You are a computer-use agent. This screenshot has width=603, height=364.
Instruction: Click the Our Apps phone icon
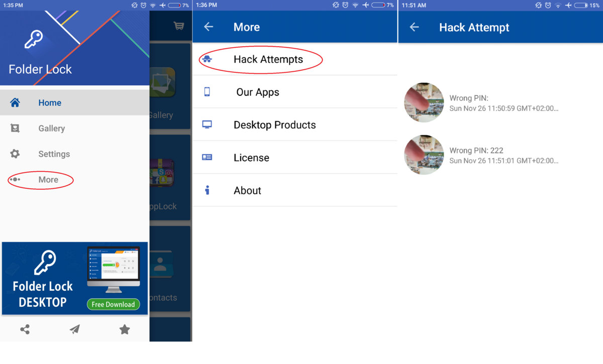[x=207, y=92]
